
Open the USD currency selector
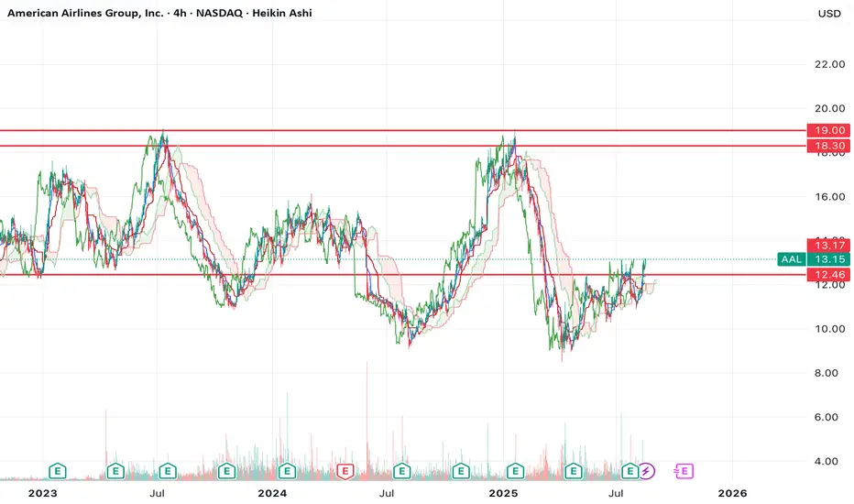(829, 13)
